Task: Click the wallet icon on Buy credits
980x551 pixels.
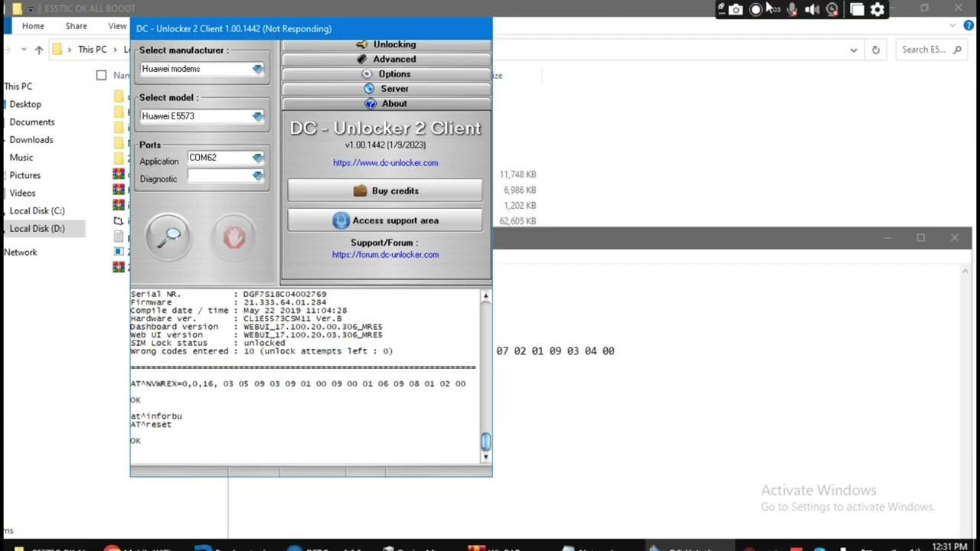Action: [x=360, y=191]
